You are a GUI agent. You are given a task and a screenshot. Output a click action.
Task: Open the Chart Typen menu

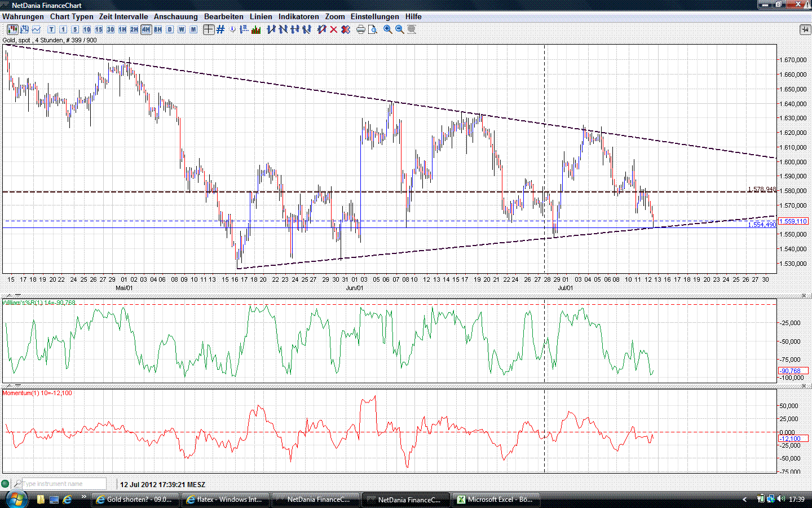click(72, 16)
